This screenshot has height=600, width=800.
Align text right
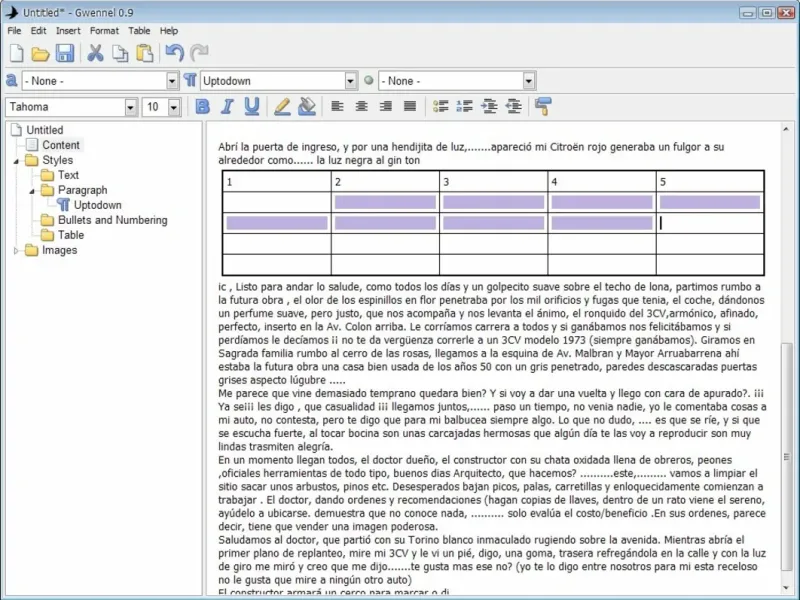386,106
